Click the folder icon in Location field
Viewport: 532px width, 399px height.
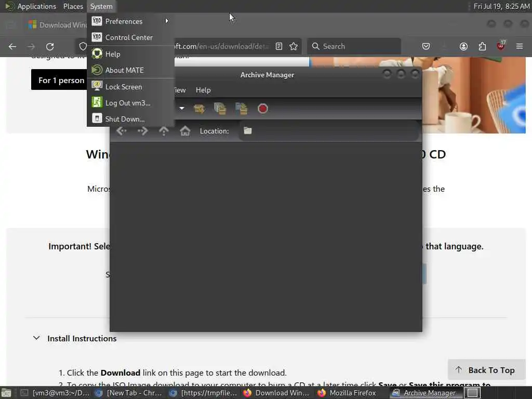coord(248,130)
